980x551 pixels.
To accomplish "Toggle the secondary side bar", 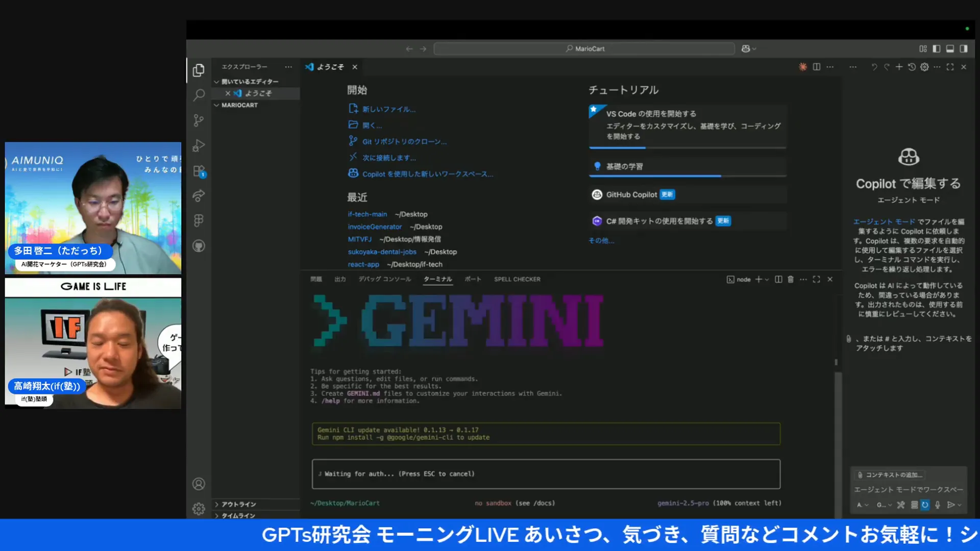I will pos(964,48).
